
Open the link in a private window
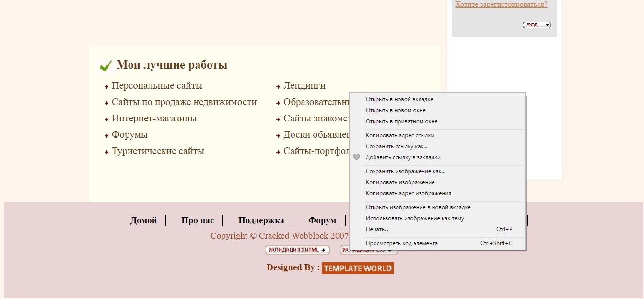401,121
